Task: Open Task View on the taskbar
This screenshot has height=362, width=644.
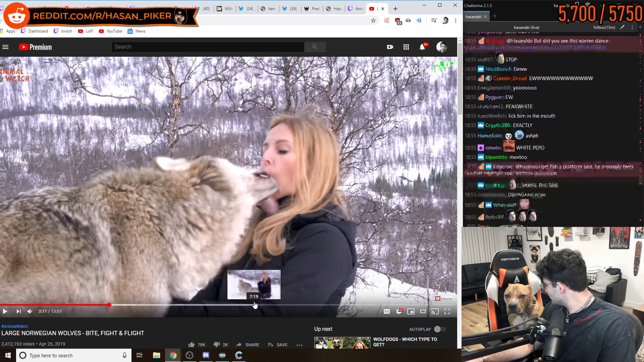Action: tap(140, 356)
